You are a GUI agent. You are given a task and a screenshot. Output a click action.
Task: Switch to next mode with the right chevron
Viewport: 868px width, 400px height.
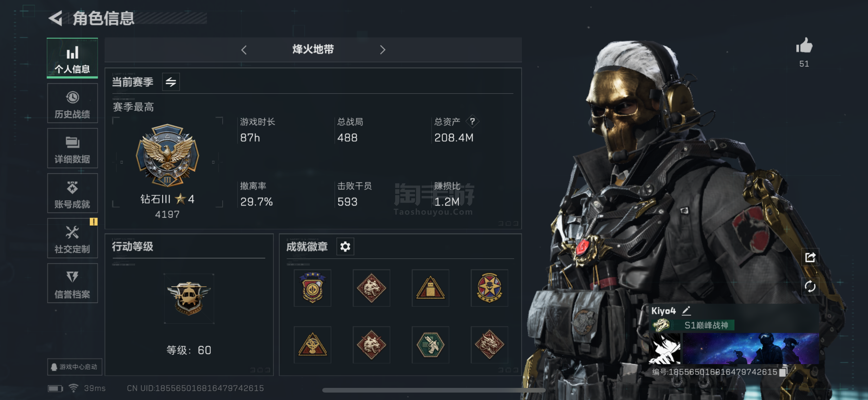pyautogui.click(x=382, y=50)
